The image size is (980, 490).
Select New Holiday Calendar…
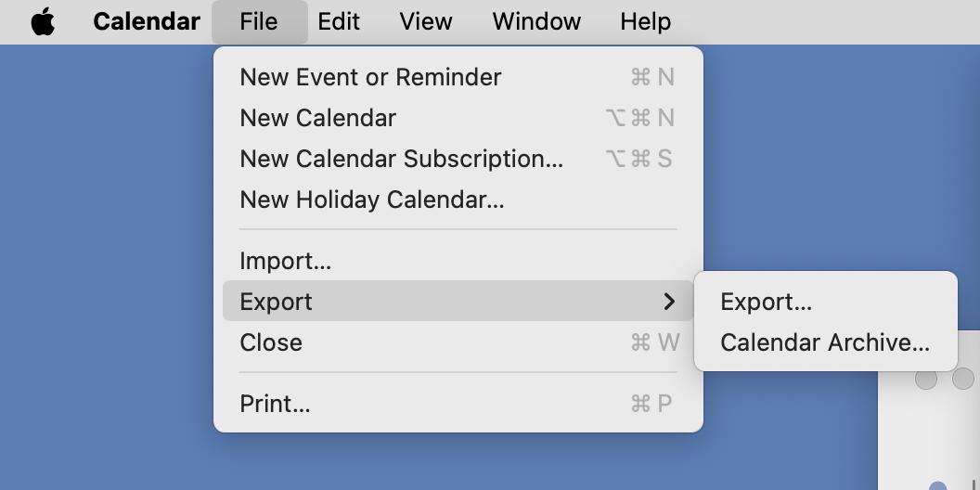(371, 200)
